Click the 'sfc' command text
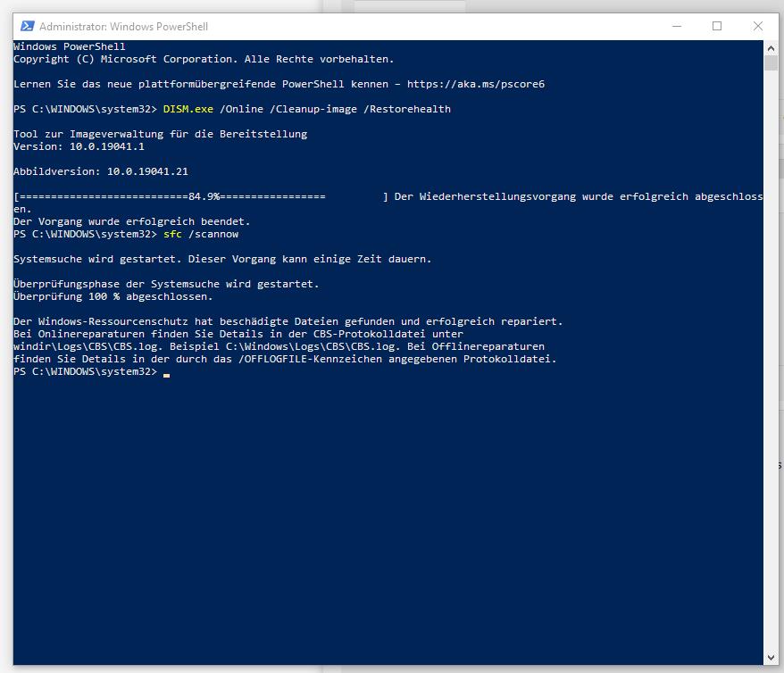 [x=172, y=234]
